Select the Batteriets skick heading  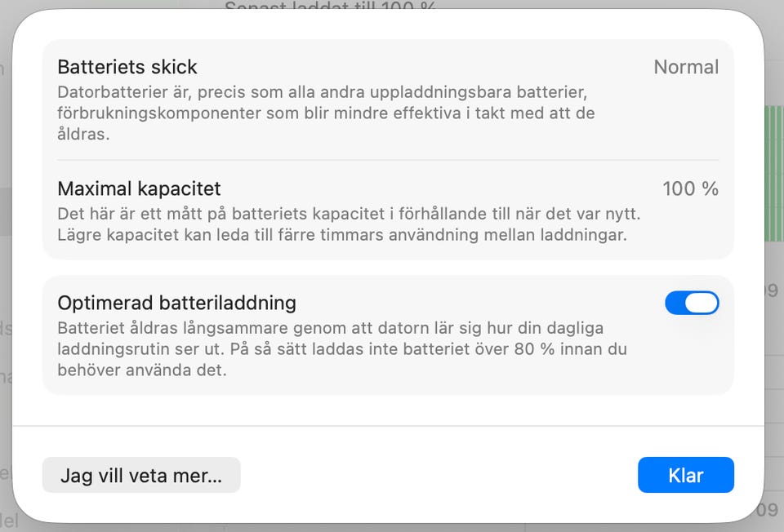127,67
